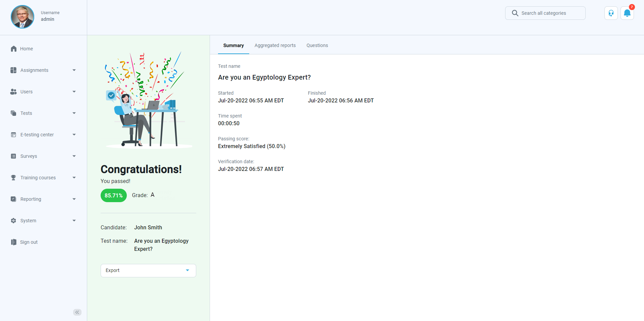Open the notifications bell icon
Screen dimensions: 644x321
point(627,13)
